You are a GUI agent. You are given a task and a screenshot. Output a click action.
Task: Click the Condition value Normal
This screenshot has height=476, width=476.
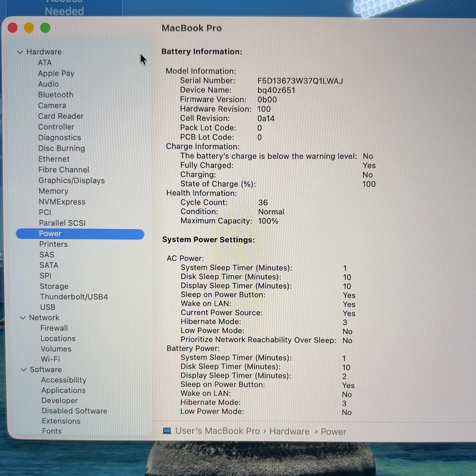pyautogui.click(x=271, y=212)
